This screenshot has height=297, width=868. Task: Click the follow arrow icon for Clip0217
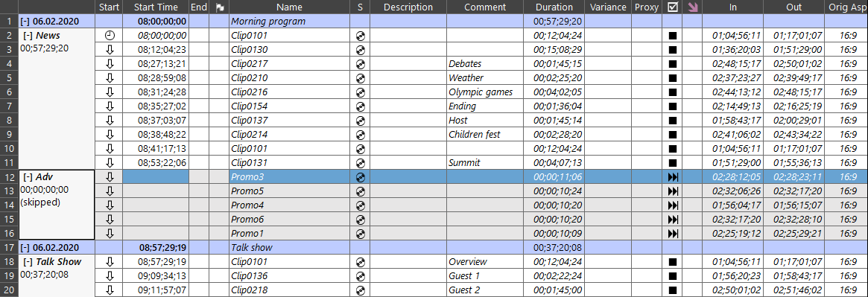tap(110, 63)
